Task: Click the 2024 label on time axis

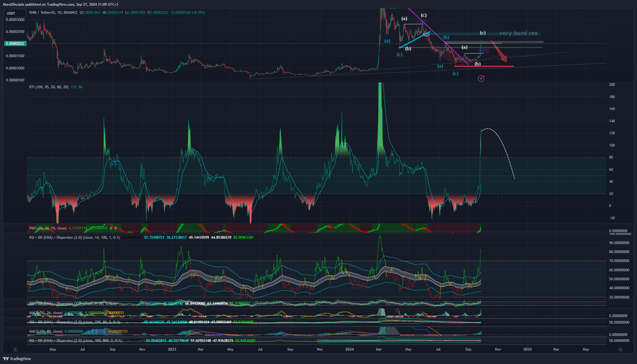Action: pos(350,349)
